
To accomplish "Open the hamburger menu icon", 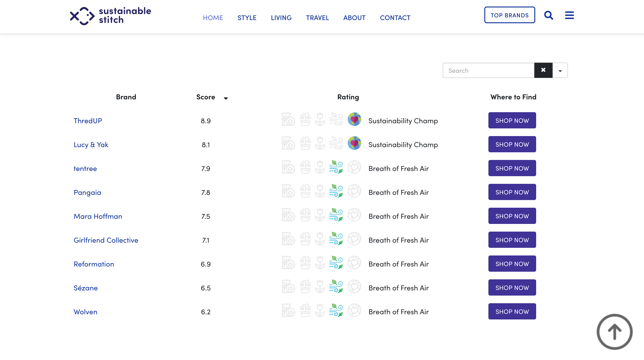I will click(x=569, y=15).
